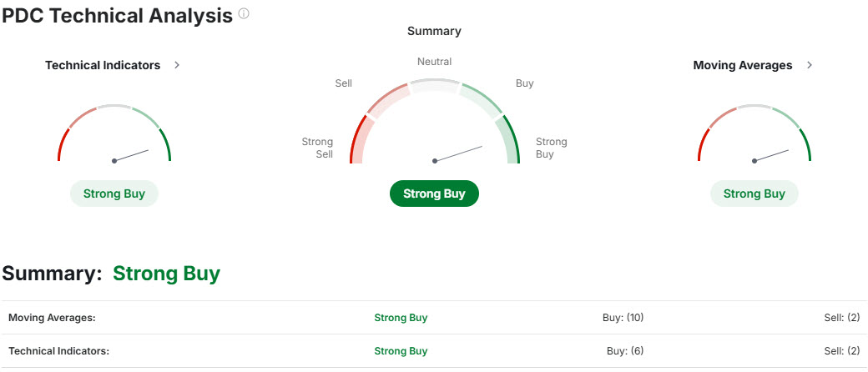Click the Technical Indicators row label in table

tap(58, 351)
